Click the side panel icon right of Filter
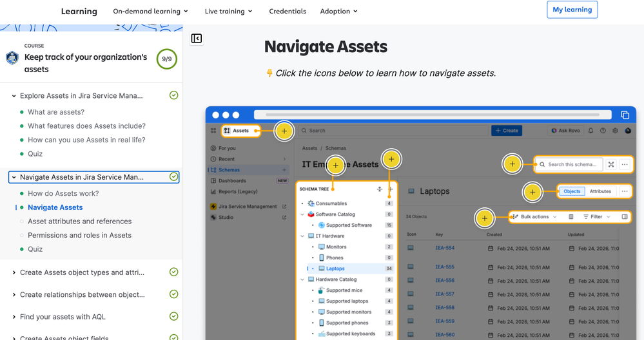Image resolution: width=644 pixels, height=340 pixels. coord(624,216)
